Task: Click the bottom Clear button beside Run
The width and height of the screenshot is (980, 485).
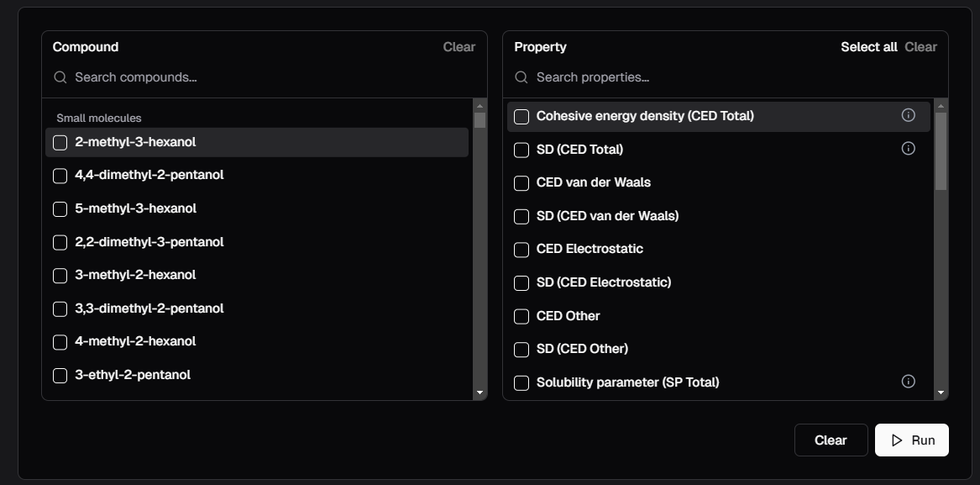Action: click(x=831, y=440)
